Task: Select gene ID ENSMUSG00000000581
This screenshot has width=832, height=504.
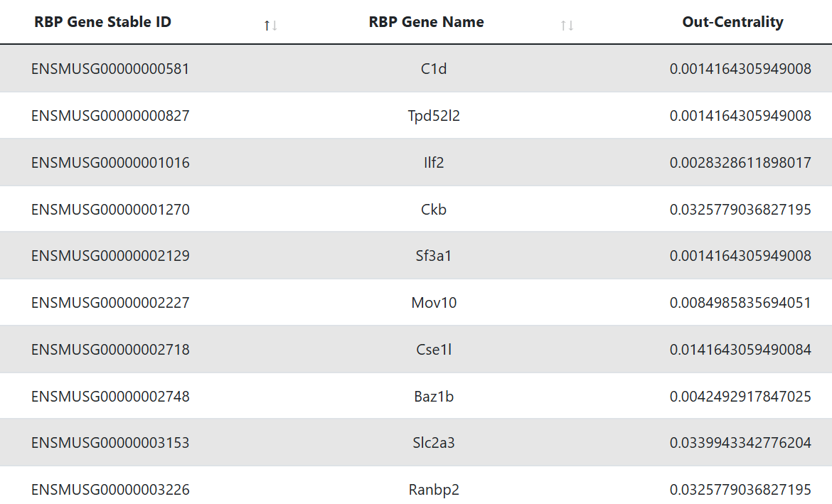Action: point(110,69)
